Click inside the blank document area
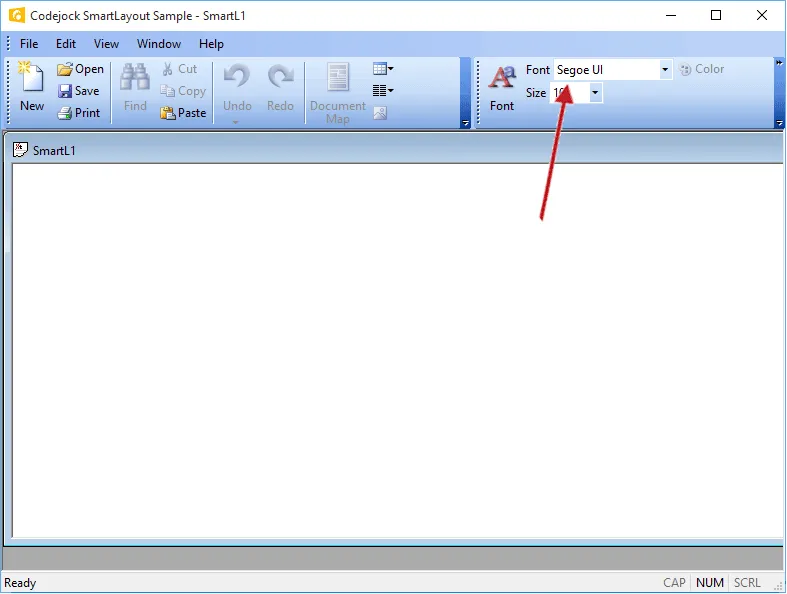Viewport: 787px width, 594px height. pyautogui.click(x=397, y=350)
